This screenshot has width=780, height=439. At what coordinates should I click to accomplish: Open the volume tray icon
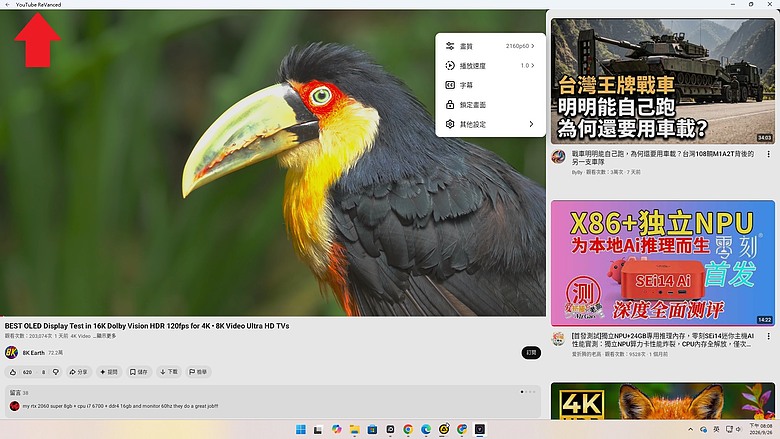point(738,429)
